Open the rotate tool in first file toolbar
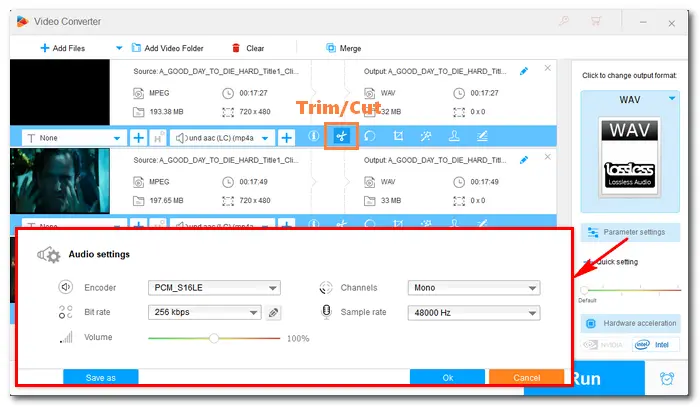 pos(370,136)
